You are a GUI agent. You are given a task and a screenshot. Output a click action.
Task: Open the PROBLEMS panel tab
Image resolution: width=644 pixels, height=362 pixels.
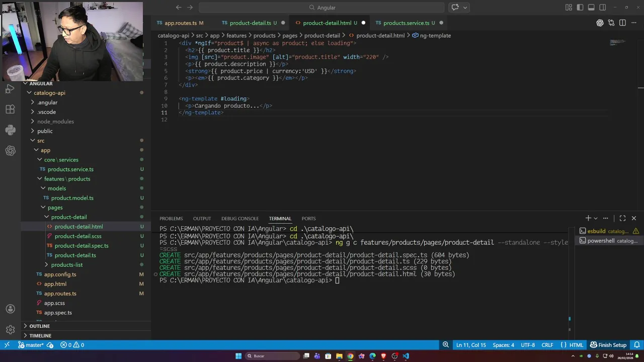[171, 218]
